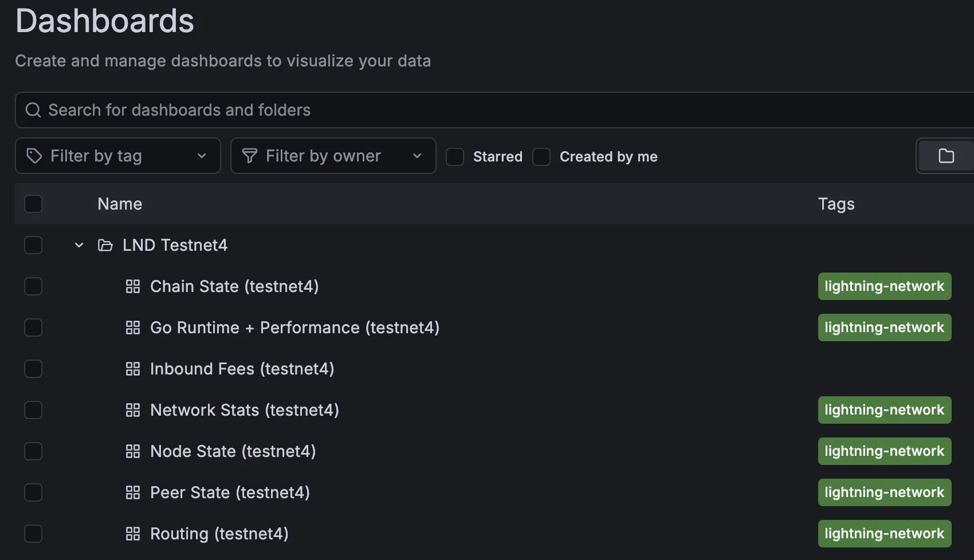The image size is (974, 560).
Task: Click dashboard icon beside Network Stats (testnet4)
Action: pyautogui.click(x=133, y=410)
